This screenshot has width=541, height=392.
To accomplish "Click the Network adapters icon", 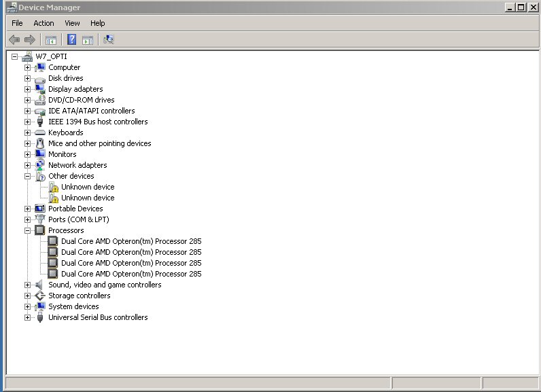I will (x=40, y=165).
